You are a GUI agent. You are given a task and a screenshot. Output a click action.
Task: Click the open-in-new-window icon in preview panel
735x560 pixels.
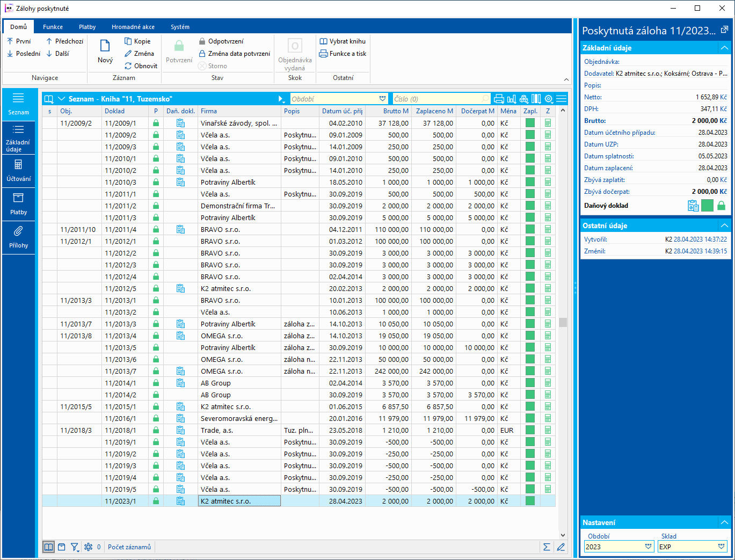pos(724,30)
